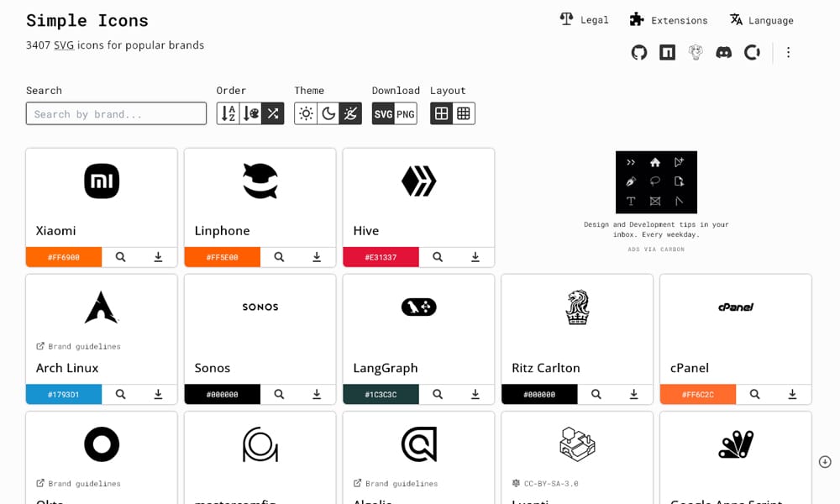Copy Arch Linux color #1793D1

64,394
